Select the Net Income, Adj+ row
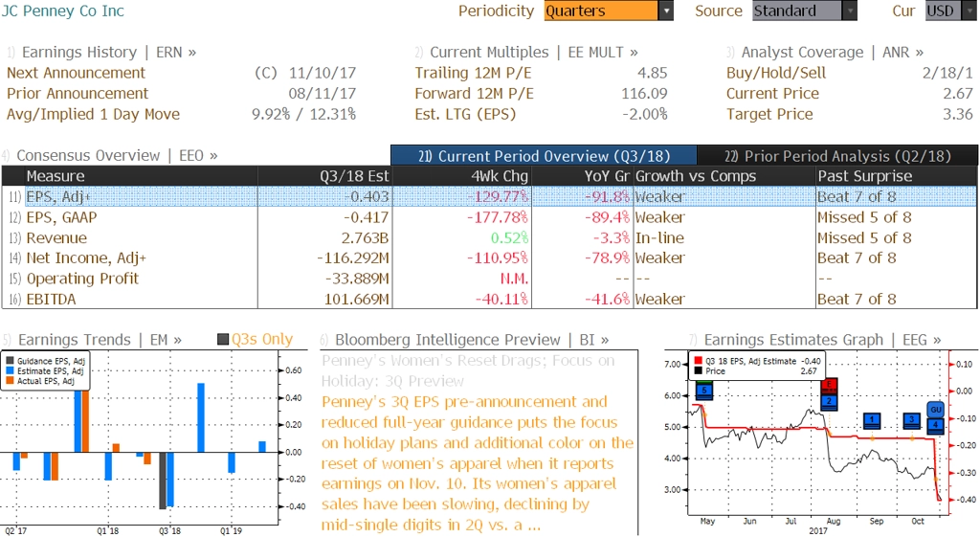The image size is (980, 537). 489,257
